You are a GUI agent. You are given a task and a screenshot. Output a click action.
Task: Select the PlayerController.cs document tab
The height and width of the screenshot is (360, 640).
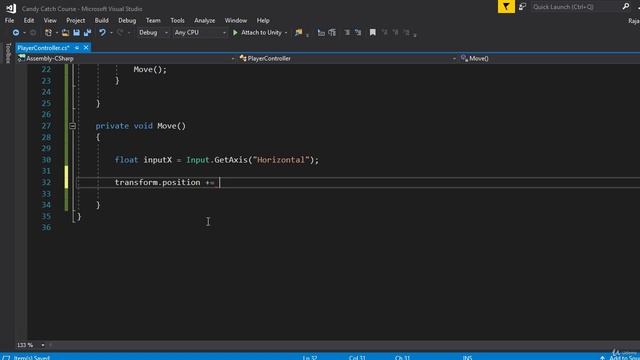pos(43,48)
